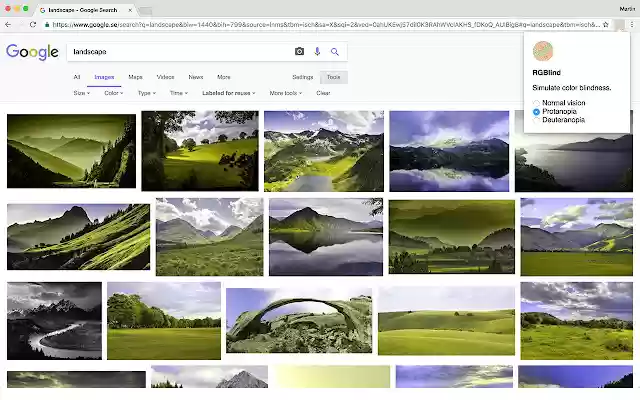640x400 pixels.
Task: Click the Google logo
Action: click(32, 52)
